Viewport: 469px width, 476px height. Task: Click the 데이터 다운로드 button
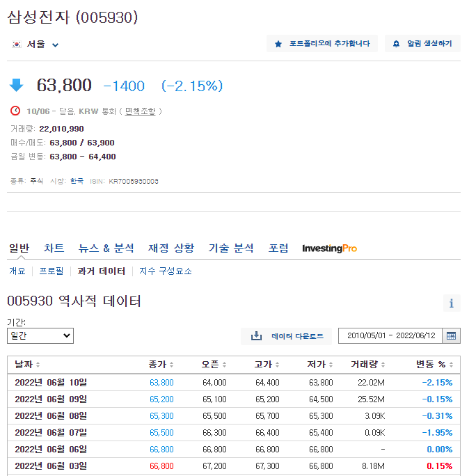pyautogui.click(x=286, y=336)
